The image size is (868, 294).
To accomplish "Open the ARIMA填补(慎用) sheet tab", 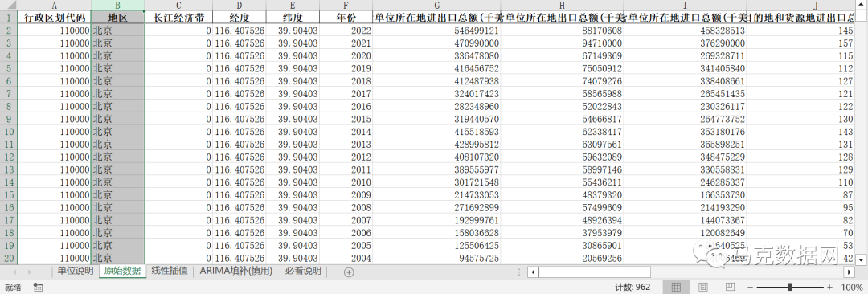I will 236,272.
